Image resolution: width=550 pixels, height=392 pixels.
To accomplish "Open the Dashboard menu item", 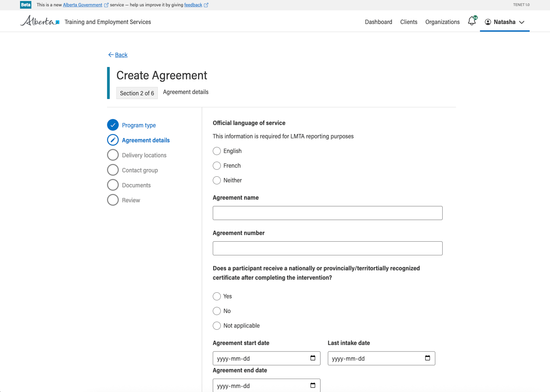I will click(x=378, y=22).
